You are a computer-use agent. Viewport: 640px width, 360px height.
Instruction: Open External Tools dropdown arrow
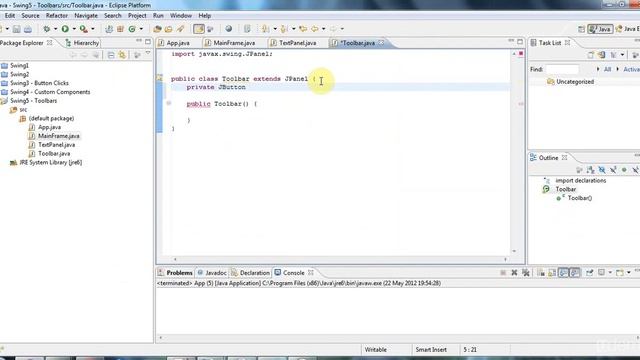point(93,29)
